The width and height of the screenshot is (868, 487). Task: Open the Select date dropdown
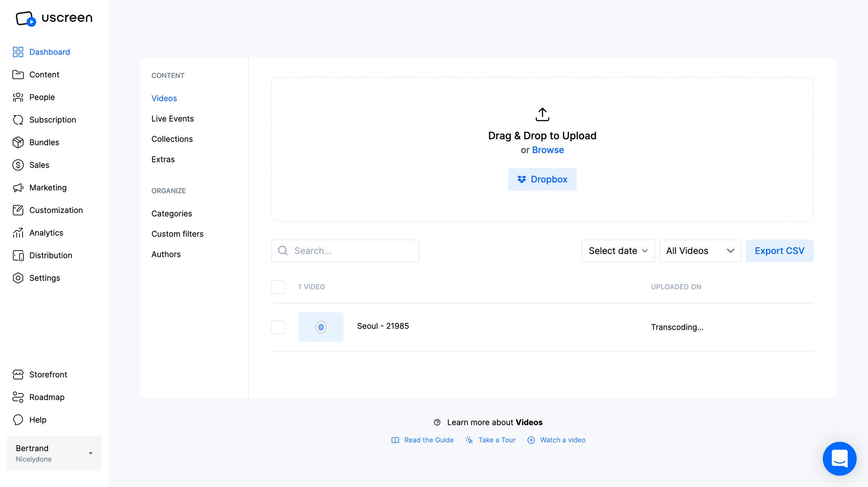coord(618,251)
